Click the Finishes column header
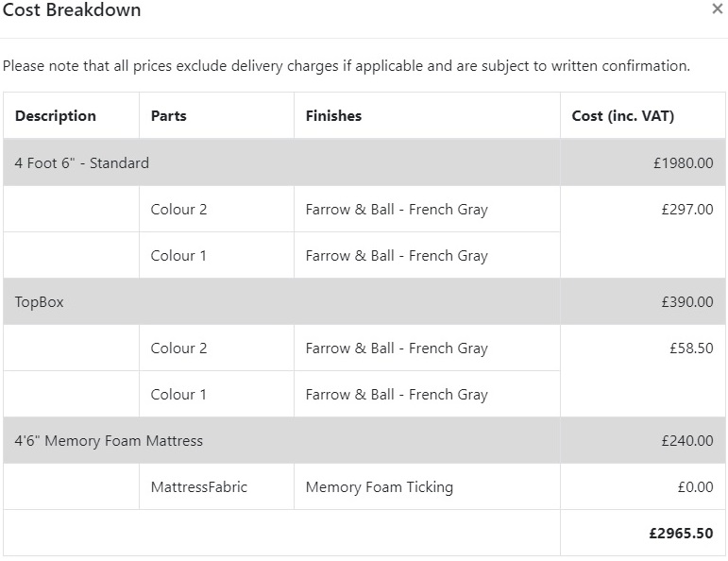The width and height of the screenshot is (728, 561). 333,116
